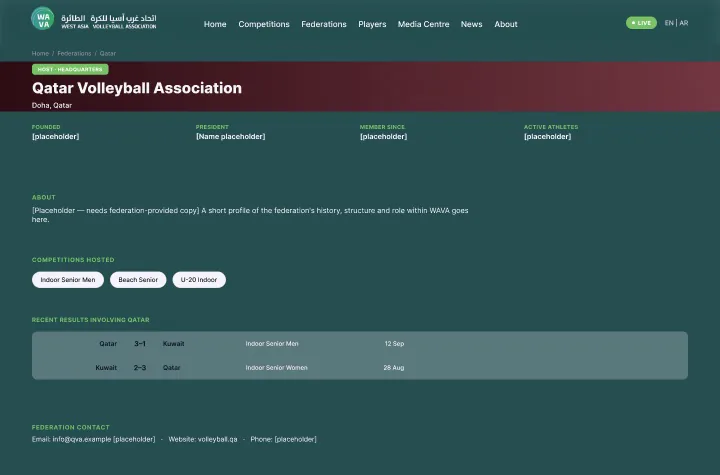Click the Qatar 3–1 Kuwait result row
The height and width of the screenshot is (475, 720).
click(x=360, y=344)
